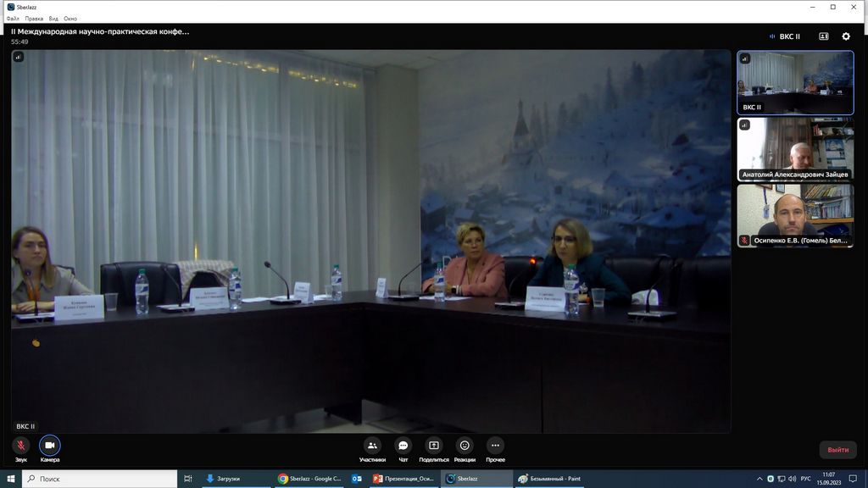Leave the meeting with Выйти button

pos(837,450)
